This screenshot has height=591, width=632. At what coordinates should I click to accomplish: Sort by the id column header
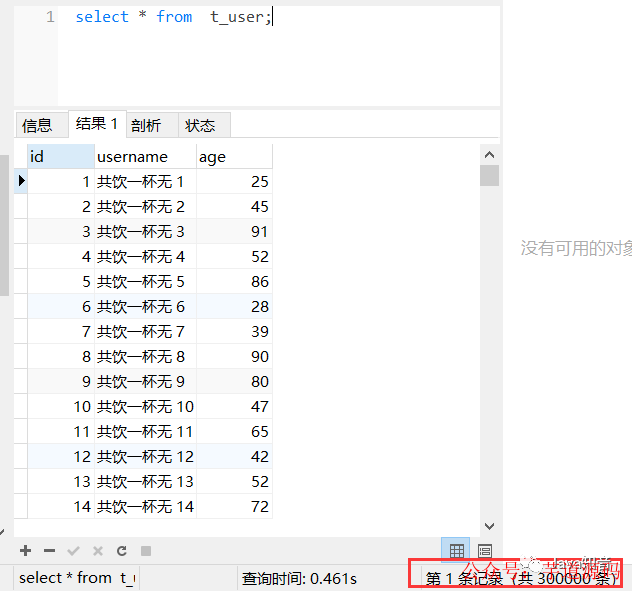click(x=60, y=156)
